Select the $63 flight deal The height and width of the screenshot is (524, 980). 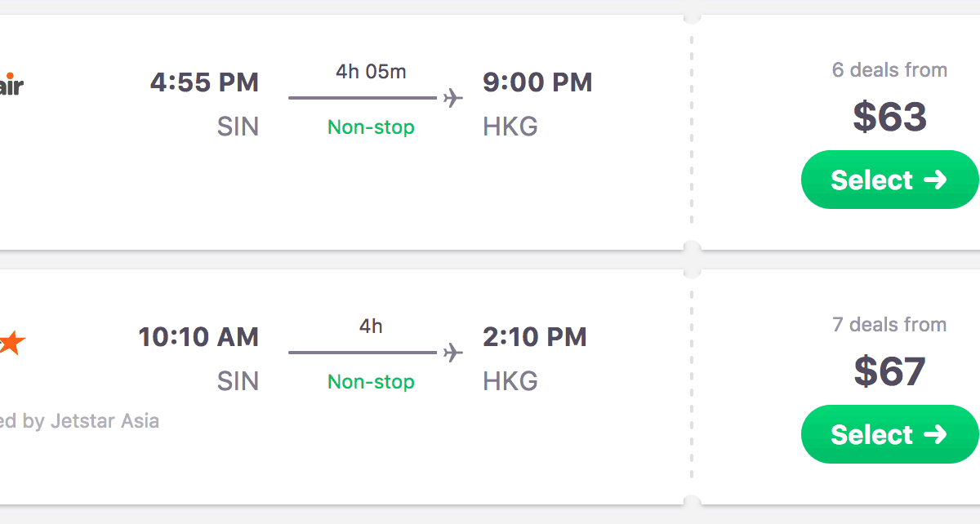889,180
